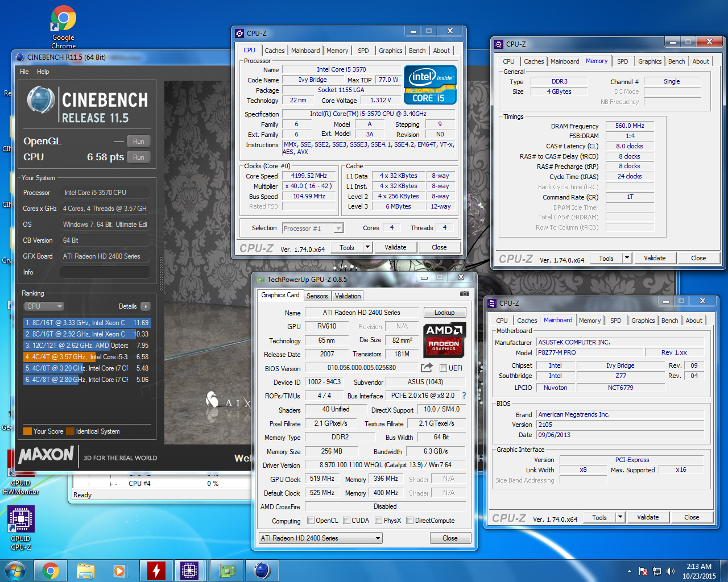Open media player taskbar icon
728x582 pixels.
[x=120, y=571]
